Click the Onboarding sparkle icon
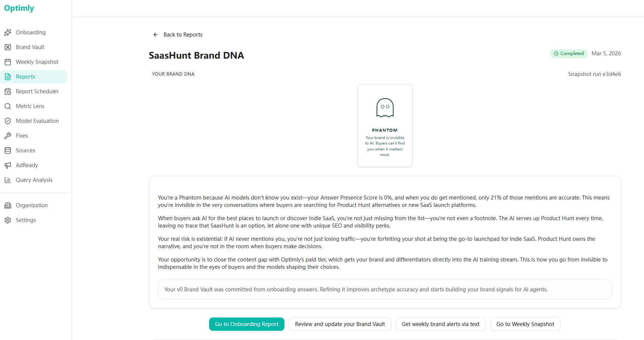 [8, 32]
